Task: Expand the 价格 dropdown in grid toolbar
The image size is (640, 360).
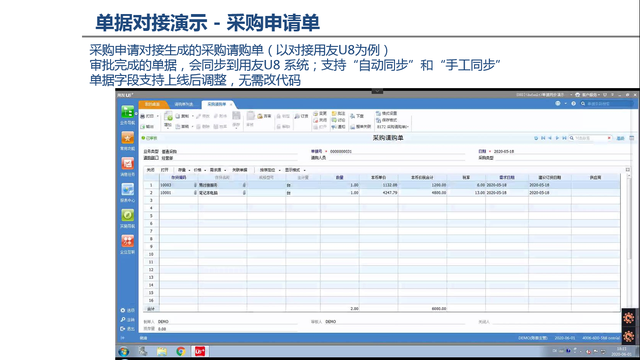Action: point(205,170)
